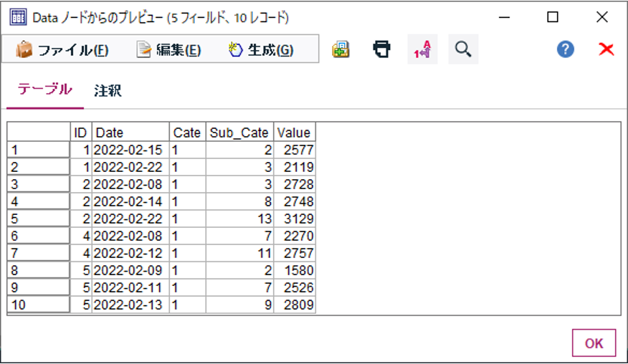Click the magnifier search icon
628x364 pixels.
[x=463, y=49]
